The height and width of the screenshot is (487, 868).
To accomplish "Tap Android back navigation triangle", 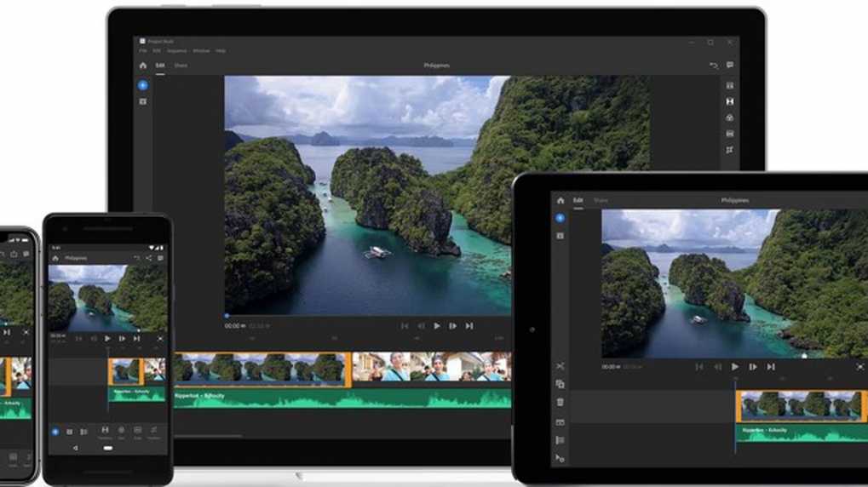I will (x=75, y=448).
